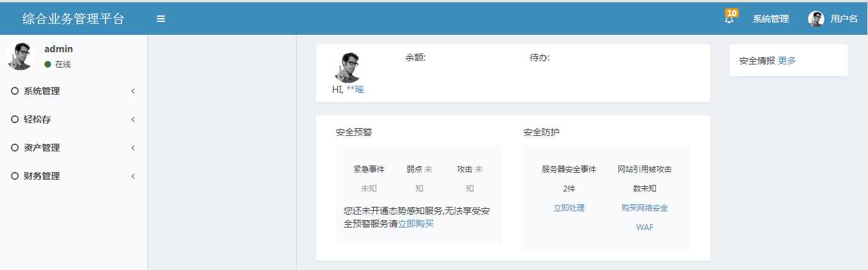Toggle the sidebar with hamburger icon
Image resolution: width=868 pixels, height=270 pixels.
[161, 19]
